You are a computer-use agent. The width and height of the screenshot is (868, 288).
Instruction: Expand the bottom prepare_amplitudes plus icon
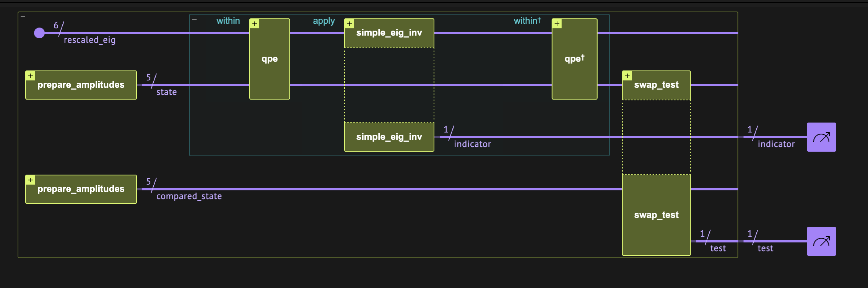point(31,180)
